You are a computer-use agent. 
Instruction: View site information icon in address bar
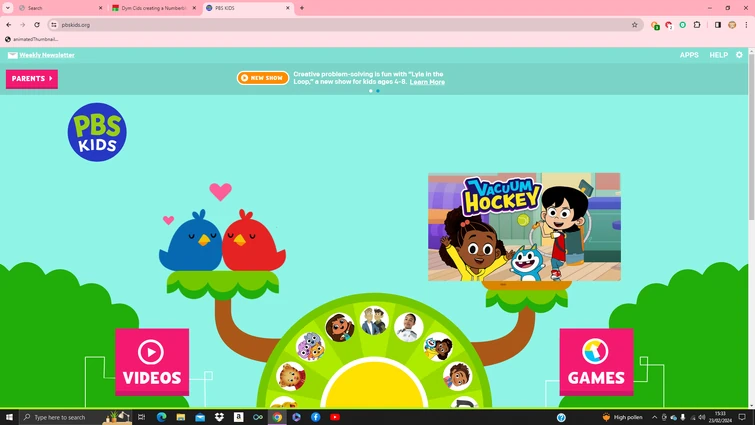pos(54,25)
